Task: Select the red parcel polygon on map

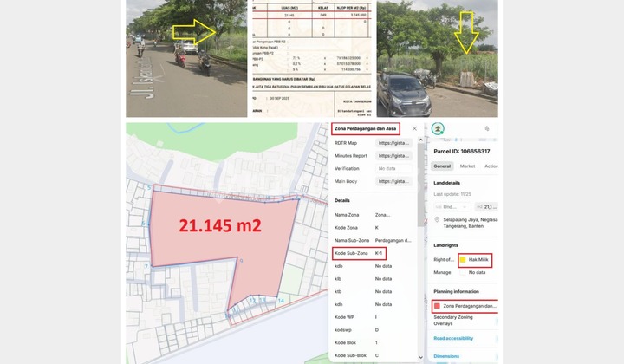Action: click(217, 243)
